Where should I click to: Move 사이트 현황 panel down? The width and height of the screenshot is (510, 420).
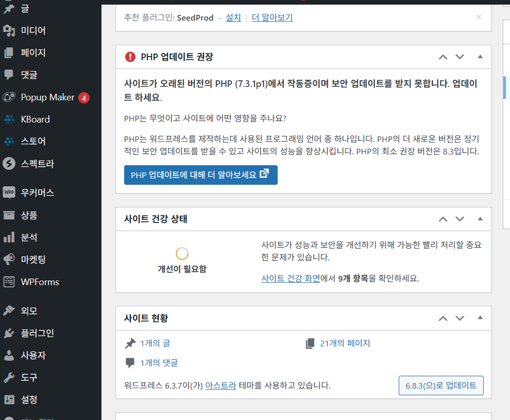point(460,318)
